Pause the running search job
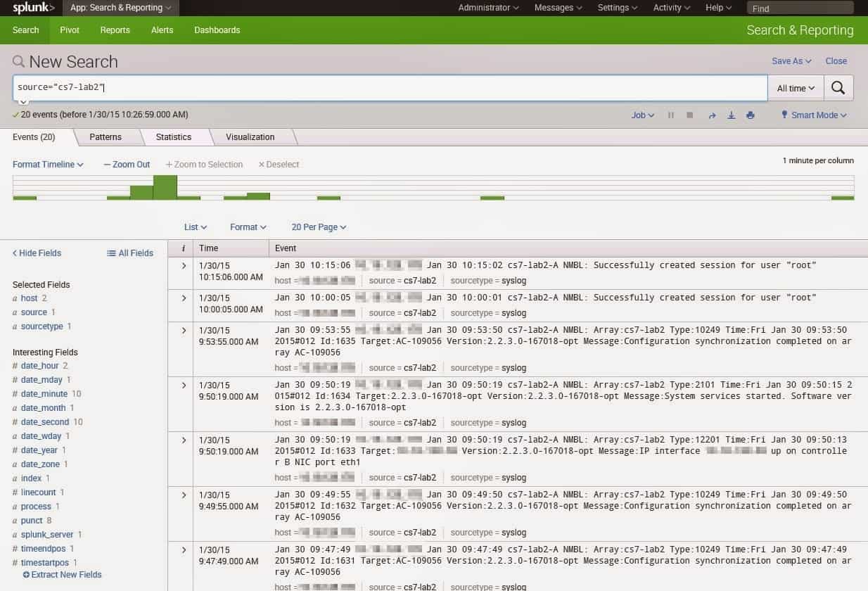This screenshot has width=868, height=591. [x=671, y=115]
